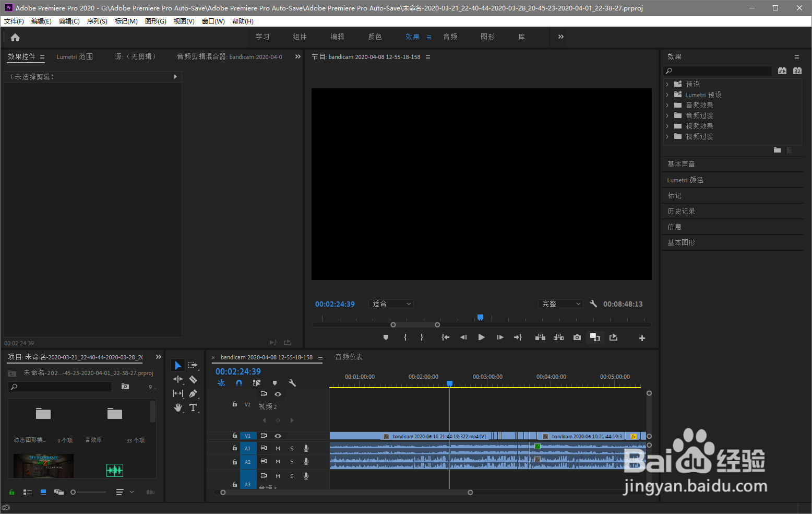Expand the 预设 effects folder
This screenshot has height=514, width=812.
(667, 84)
